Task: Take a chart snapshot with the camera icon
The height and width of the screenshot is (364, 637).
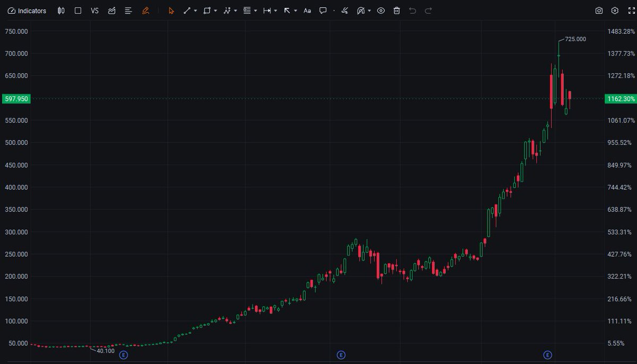Action: click(x=599, y=11)
